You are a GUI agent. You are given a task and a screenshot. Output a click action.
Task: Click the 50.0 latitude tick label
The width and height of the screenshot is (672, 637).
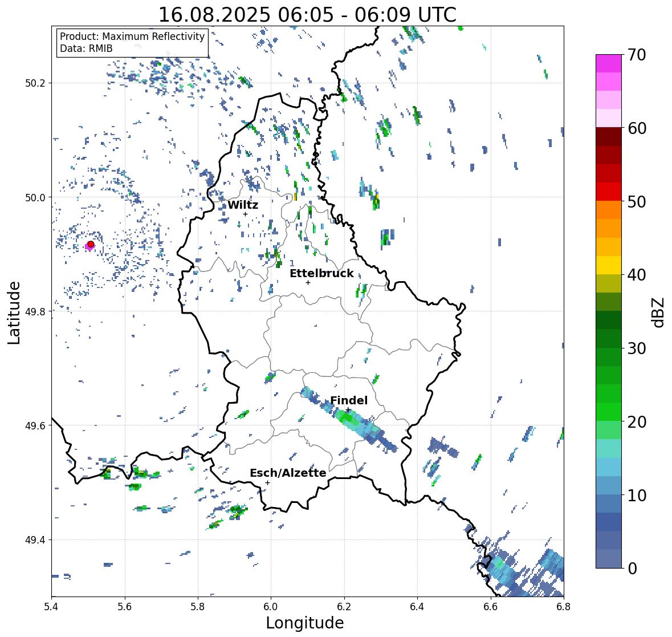35,198
